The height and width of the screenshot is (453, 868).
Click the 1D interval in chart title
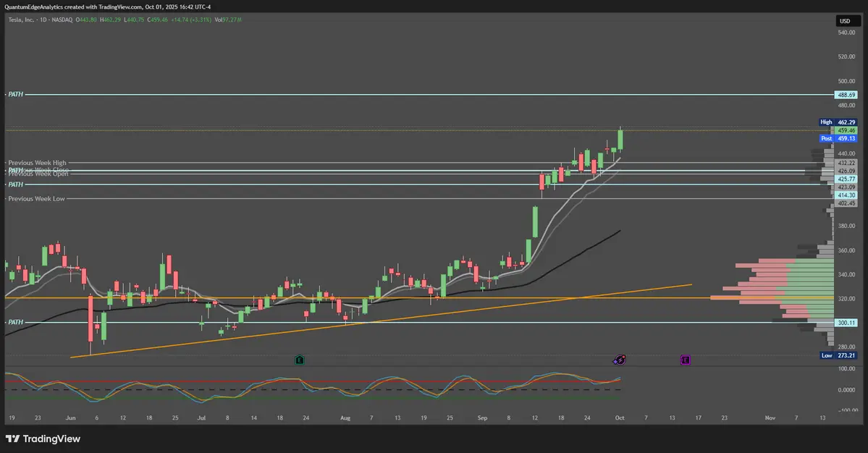(43, 20)
